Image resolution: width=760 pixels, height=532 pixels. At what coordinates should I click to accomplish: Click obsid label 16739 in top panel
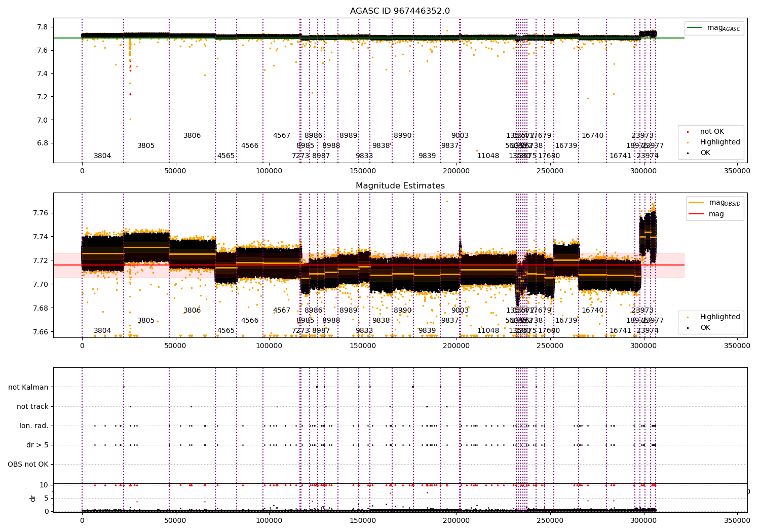[566, 146]
